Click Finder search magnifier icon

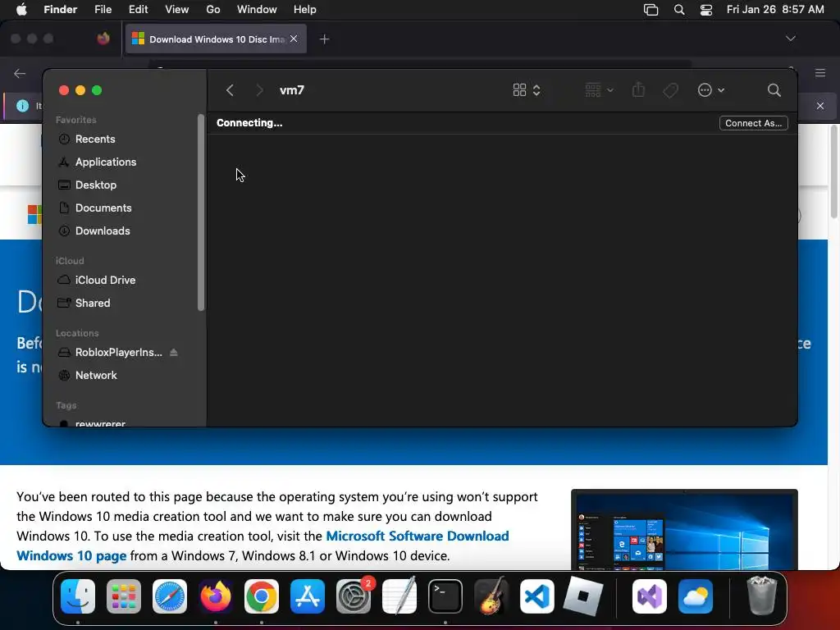coord(774,90)
